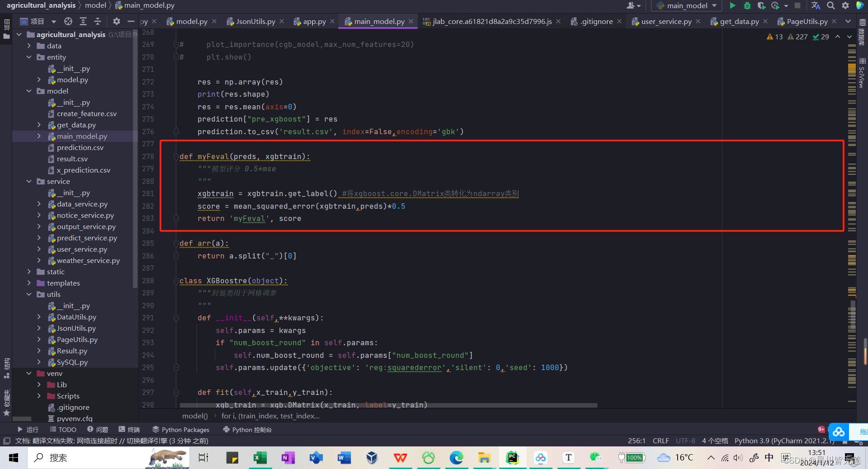Screen dimensions: 868x469
Task: Open the translate tool in toolbar
Action: click(x=816, y=5)
